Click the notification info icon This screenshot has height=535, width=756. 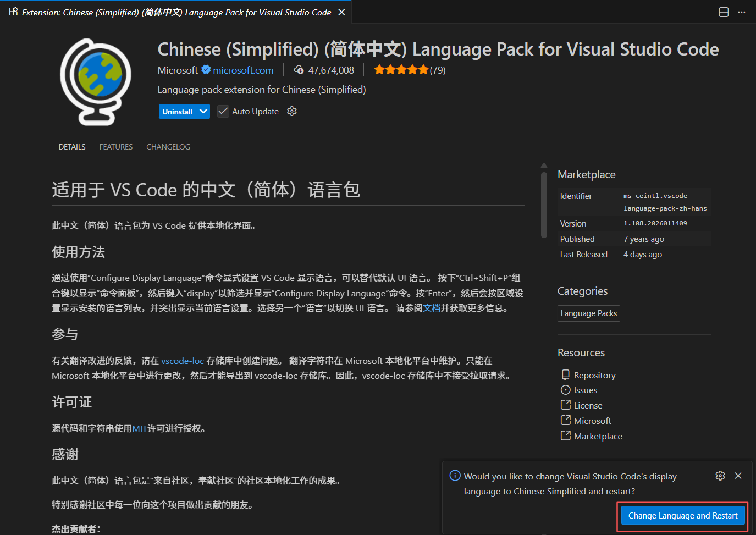[x=455, y=476]
